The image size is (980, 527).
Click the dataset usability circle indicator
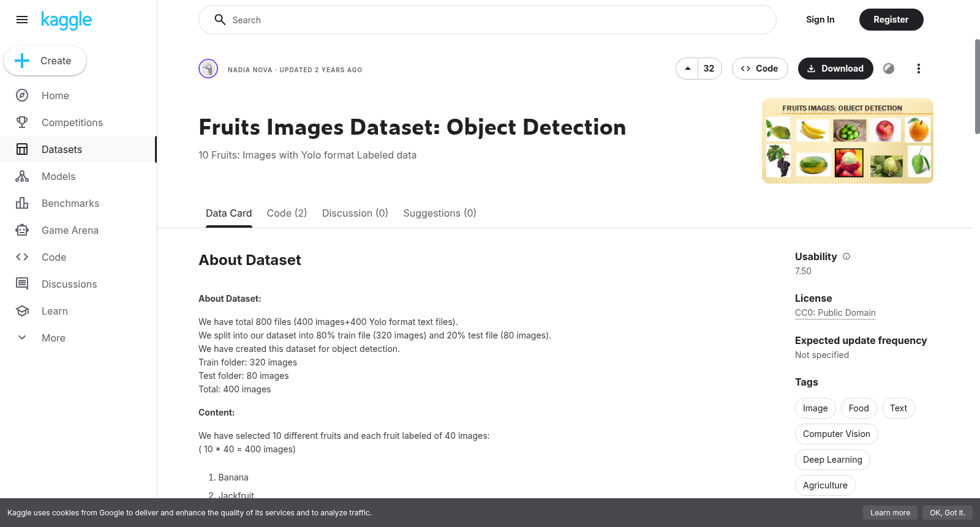(x=889, y=69)
